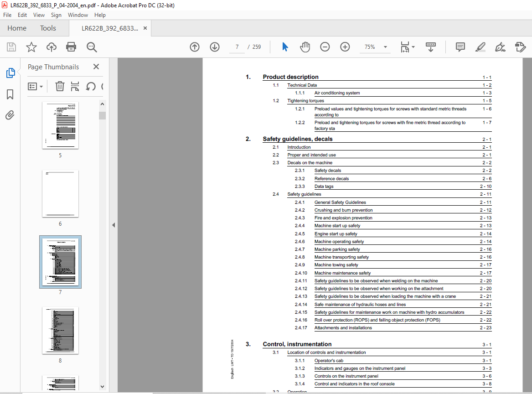Expand fit page tool dropdown arrow
The width and height of the screenshot is (532, 394).
[x=413, y=47]
